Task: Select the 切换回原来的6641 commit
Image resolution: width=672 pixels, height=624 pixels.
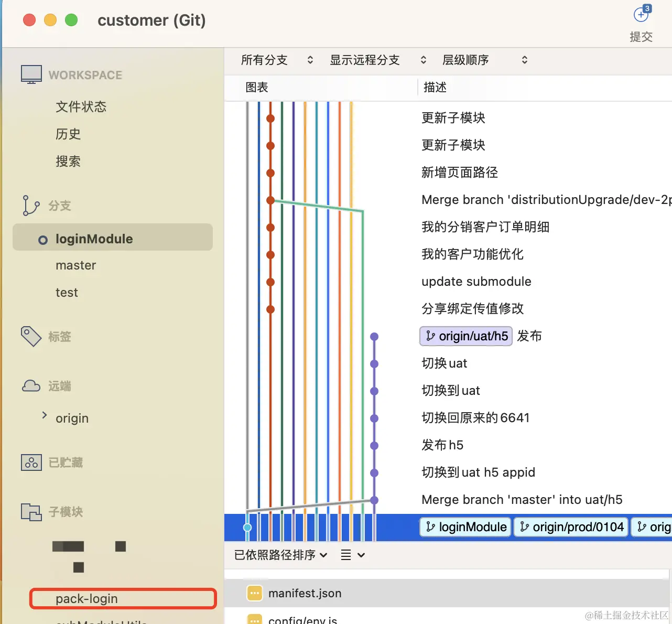Action: click(x=475, y=418)
